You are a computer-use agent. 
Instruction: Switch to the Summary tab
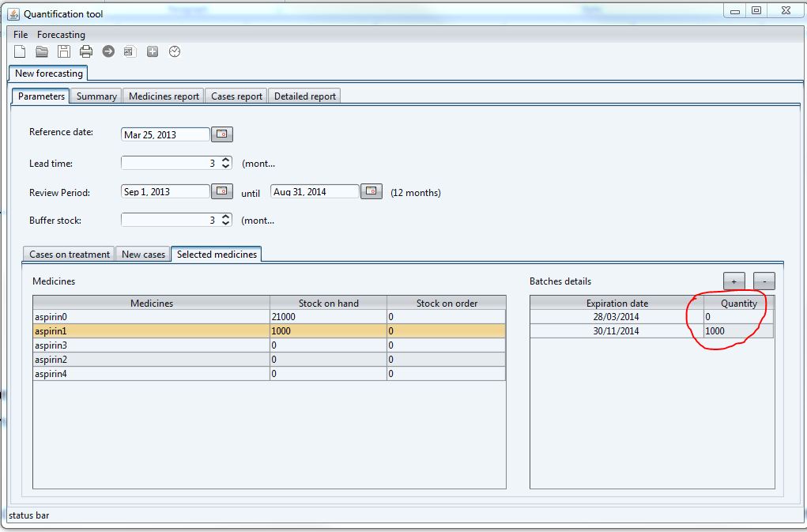coord(96,96)
